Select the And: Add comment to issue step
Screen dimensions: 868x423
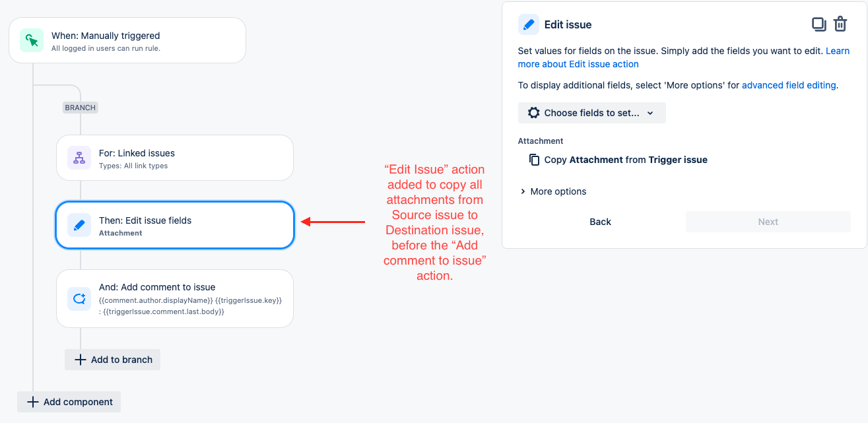174,298
